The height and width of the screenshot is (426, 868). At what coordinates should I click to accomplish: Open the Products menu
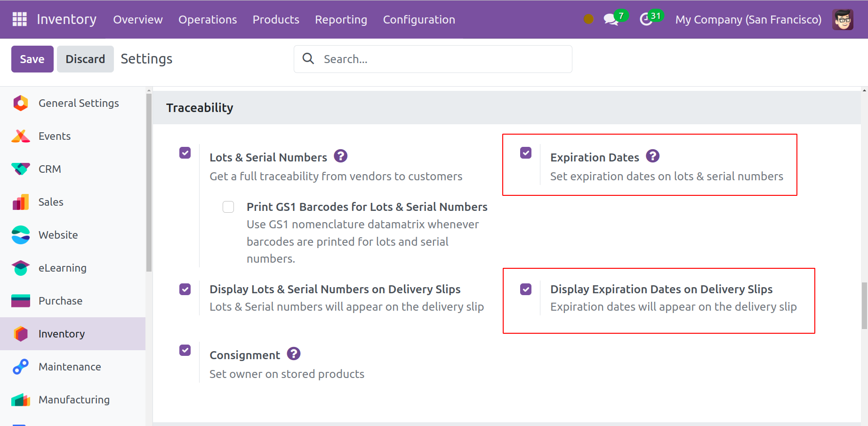pyautogui.click(x=276, y=20)
